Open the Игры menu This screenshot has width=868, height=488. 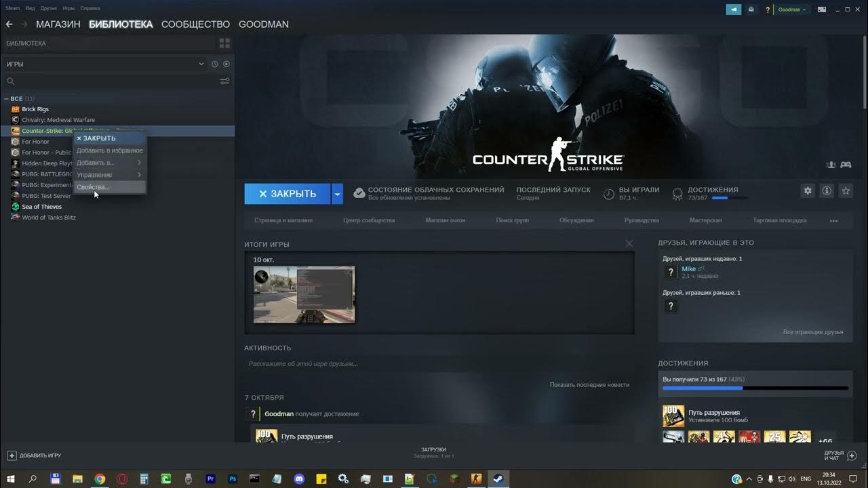point(68,8)
